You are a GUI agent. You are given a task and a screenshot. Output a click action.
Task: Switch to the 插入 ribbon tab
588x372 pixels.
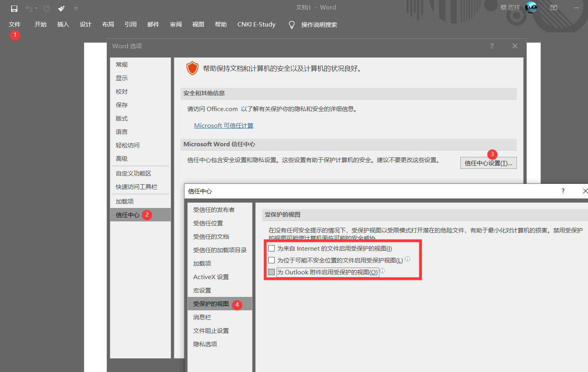(63, 25)
